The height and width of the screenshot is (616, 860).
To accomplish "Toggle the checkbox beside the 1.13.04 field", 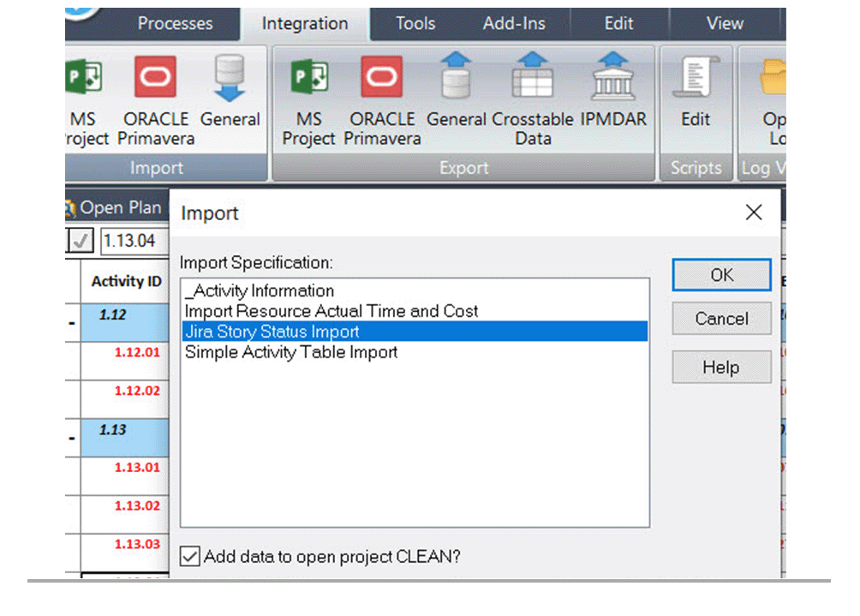I will tap(80, 241).
